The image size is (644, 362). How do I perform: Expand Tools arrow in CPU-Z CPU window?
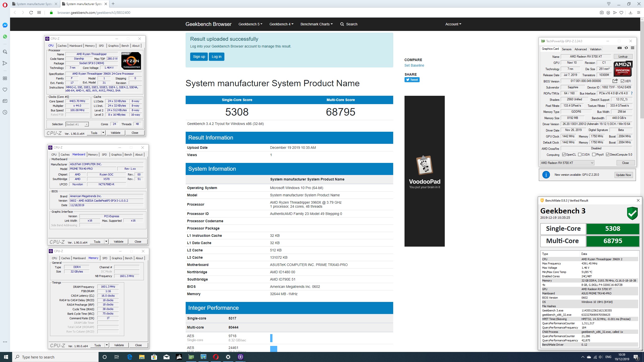(x=103, y=133)
